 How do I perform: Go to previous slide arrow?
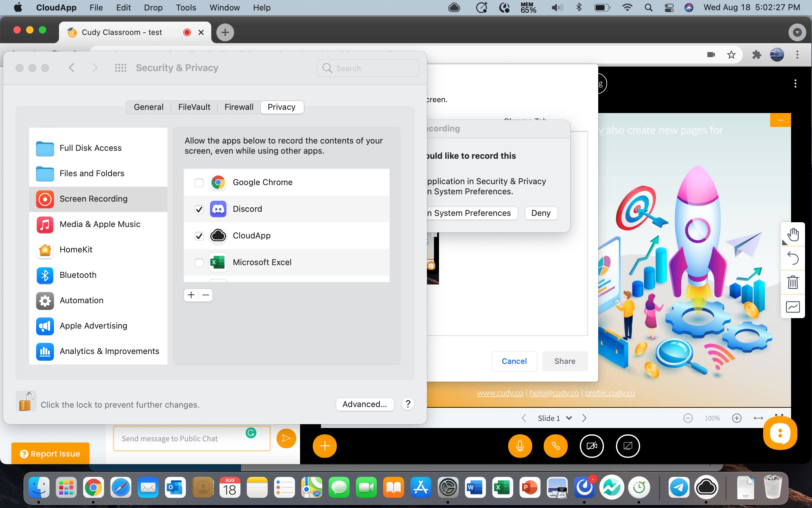[x=524, y=418]
